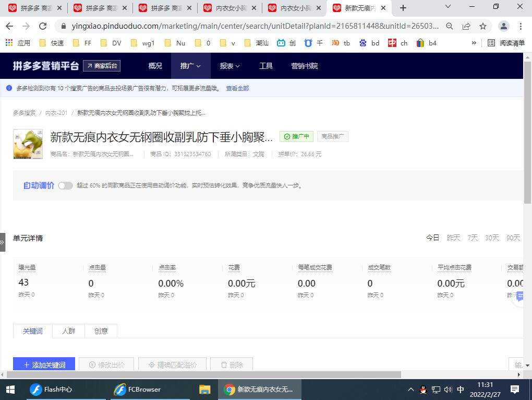Switch to the 关键词 tab
Viewport: 532px width, 400px height.
[x=32, y=331]
